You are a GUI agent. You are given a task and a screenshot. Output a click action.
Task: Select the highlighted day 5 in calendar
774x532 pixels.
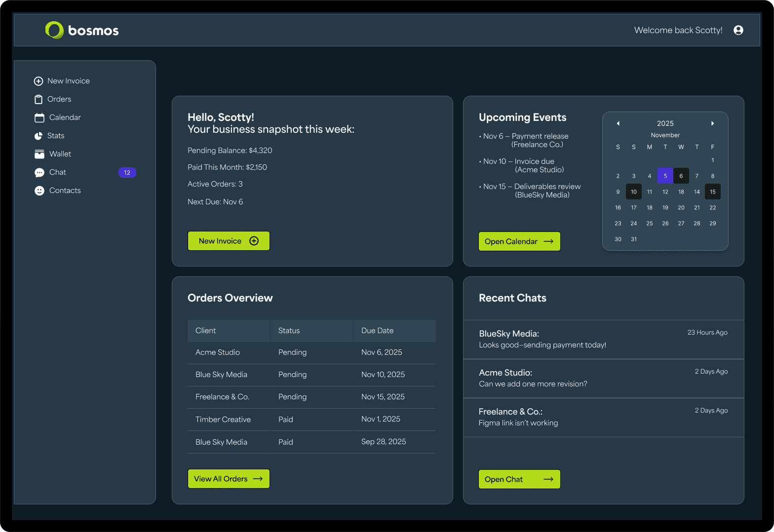pos(665,176)
